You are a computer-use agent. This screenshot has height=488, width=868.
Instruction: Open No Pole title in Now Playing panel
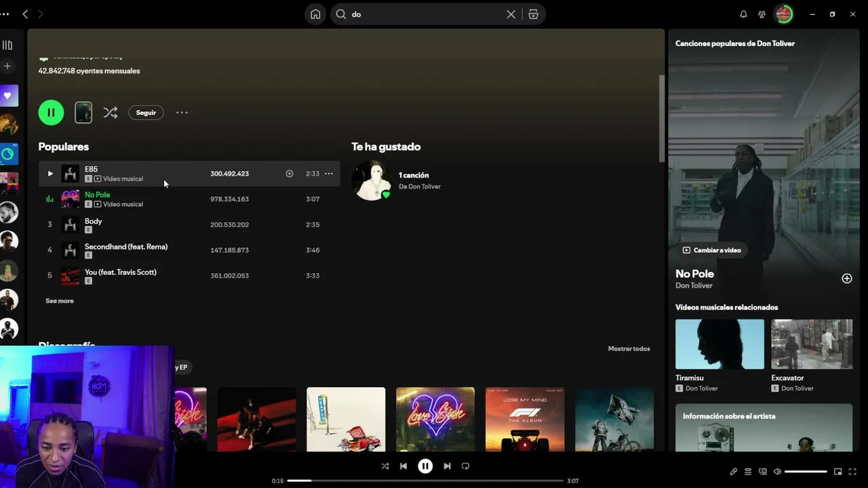coord(694,274)
